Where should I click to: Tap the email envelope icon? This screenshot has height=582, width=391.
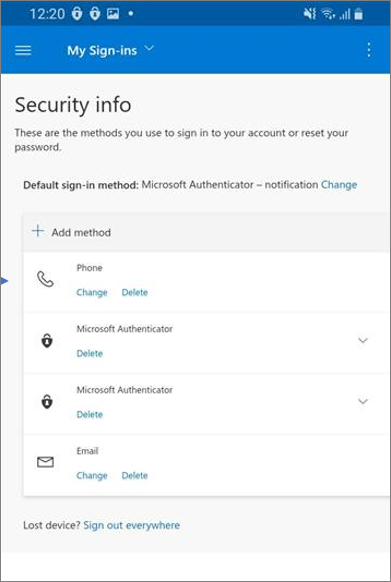[x=45, y=462]
